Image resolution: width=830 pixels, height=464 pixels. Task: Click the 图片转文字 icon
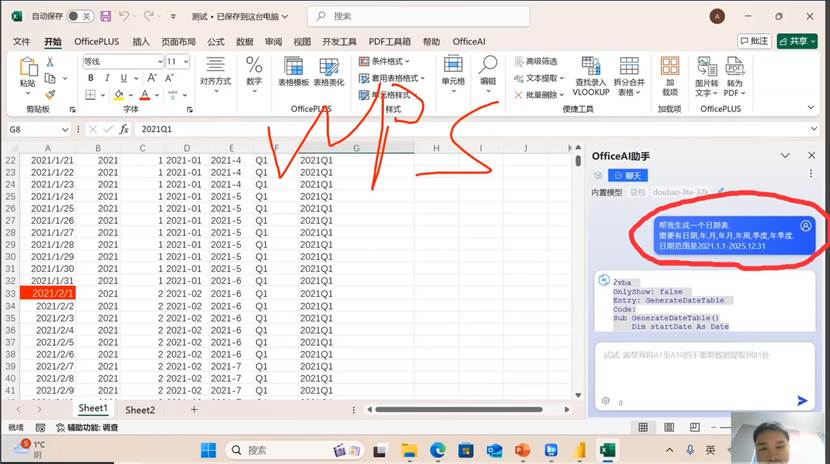point(707,67)
